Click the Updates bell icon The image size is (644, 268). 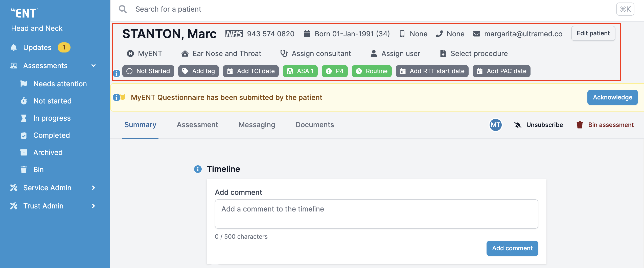pos(14,47)
